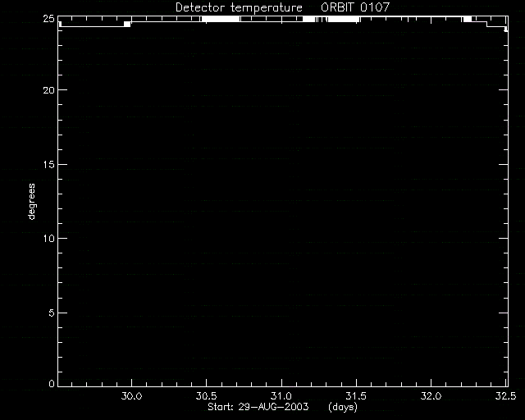Image resolution: width=525 pixels, height=420 pixels.
Task: Click the x-axis tick label 31.5
Action: click(x=356, y=396)
